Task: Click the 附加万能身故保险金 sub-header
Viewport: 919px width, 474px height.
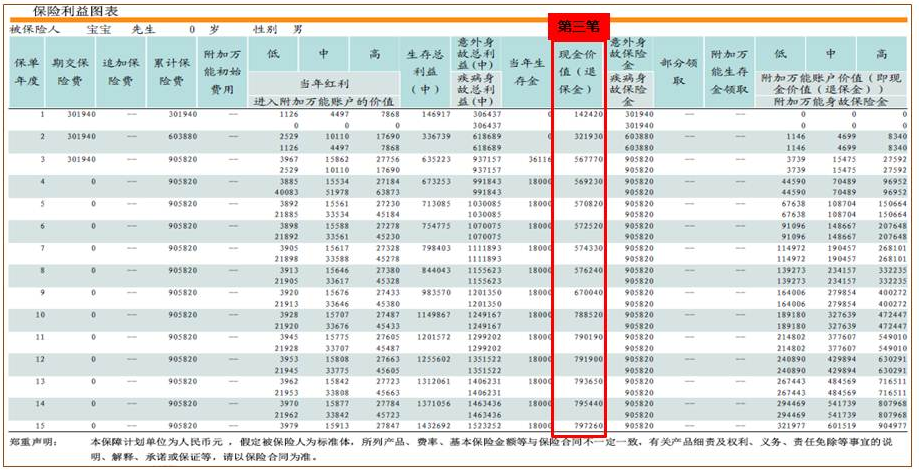Action: tap(830, 102)
